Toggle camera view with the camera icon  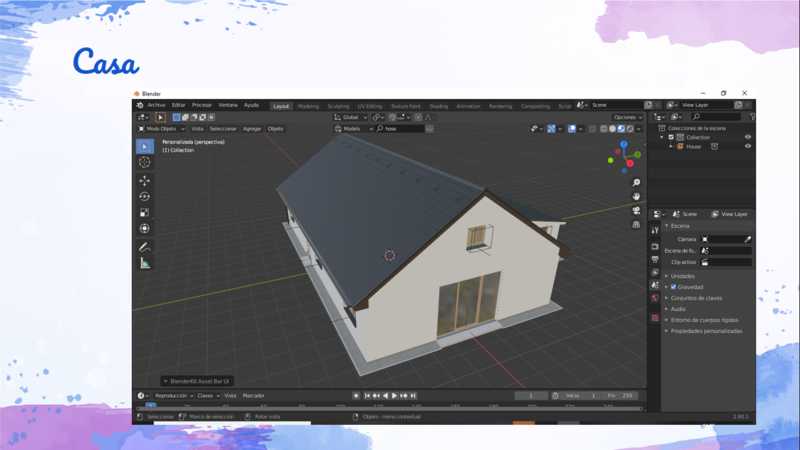(636, 211)
